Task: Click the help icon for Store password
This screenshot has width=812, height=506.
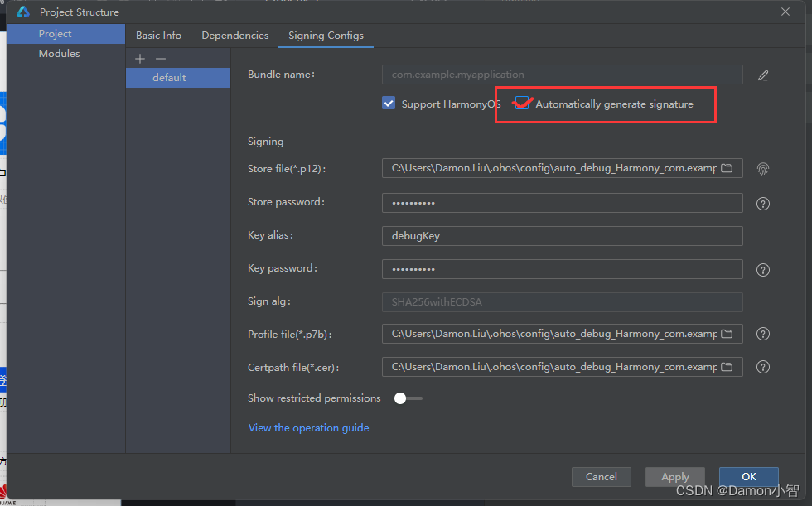Action: click(x=763, y=204)
